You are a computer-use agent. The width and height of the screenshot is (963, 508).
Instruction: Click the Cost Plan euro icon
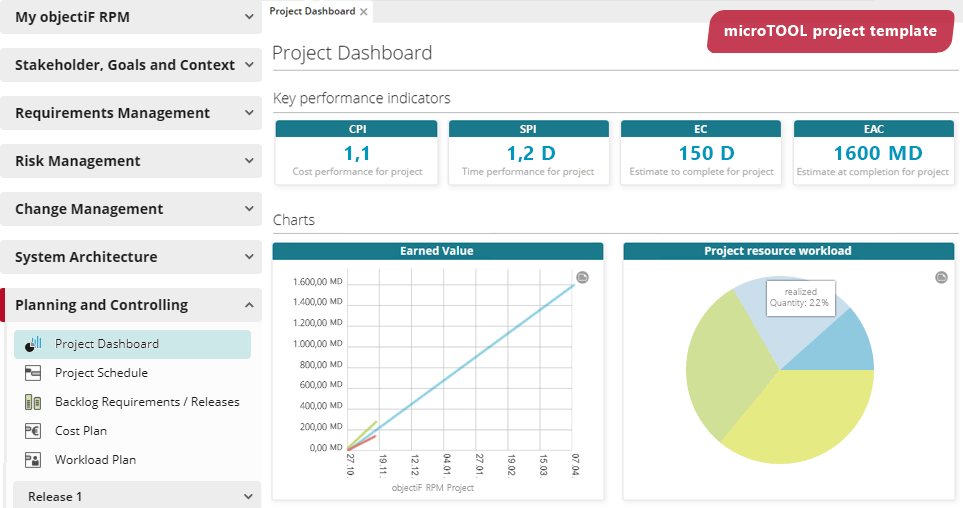(34, 431)
